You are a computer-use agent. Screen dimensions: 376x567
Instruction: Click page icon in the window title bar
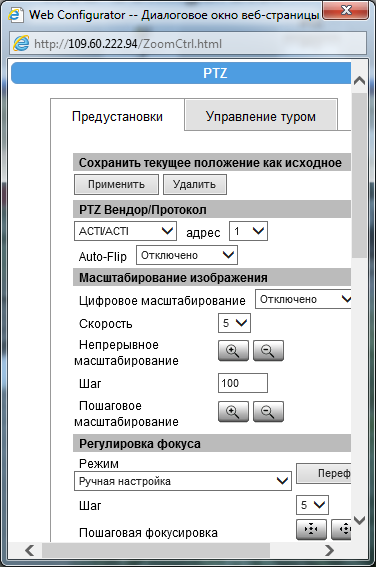[16, 15]
